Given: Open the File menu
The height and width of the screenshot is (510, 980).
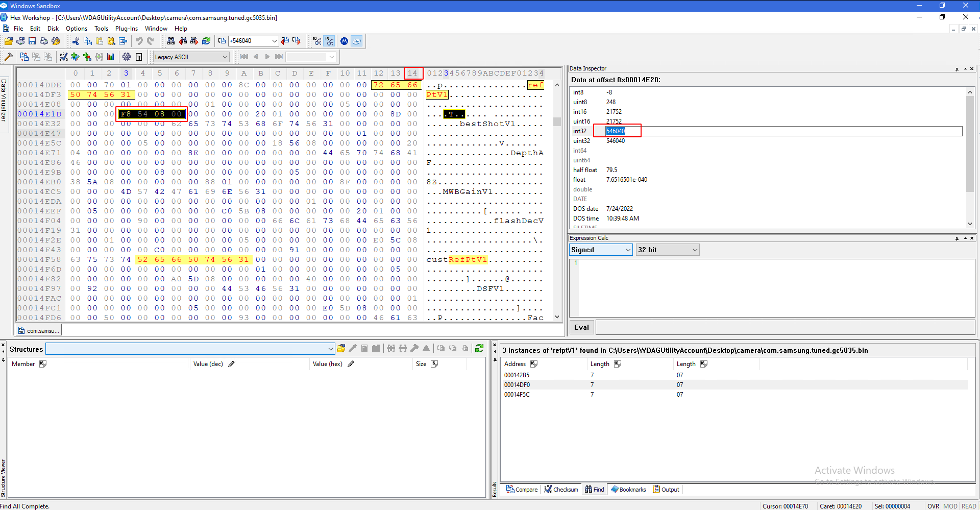Looking at the screenshot, I should pos(18,29).
